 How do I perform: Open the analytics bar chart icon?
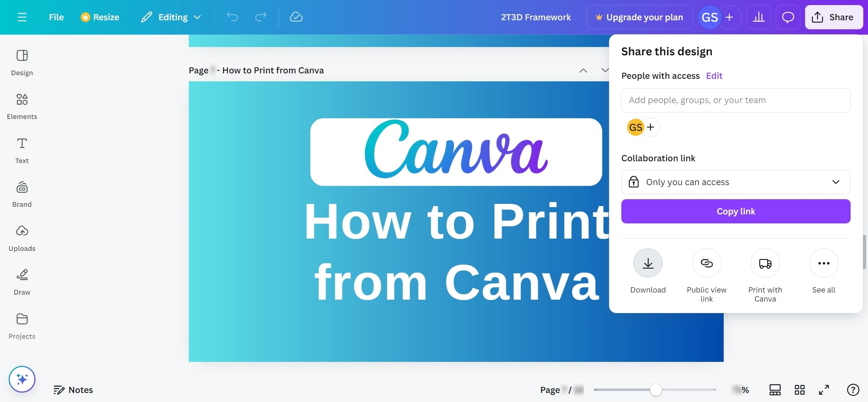(x=758, y=17)
